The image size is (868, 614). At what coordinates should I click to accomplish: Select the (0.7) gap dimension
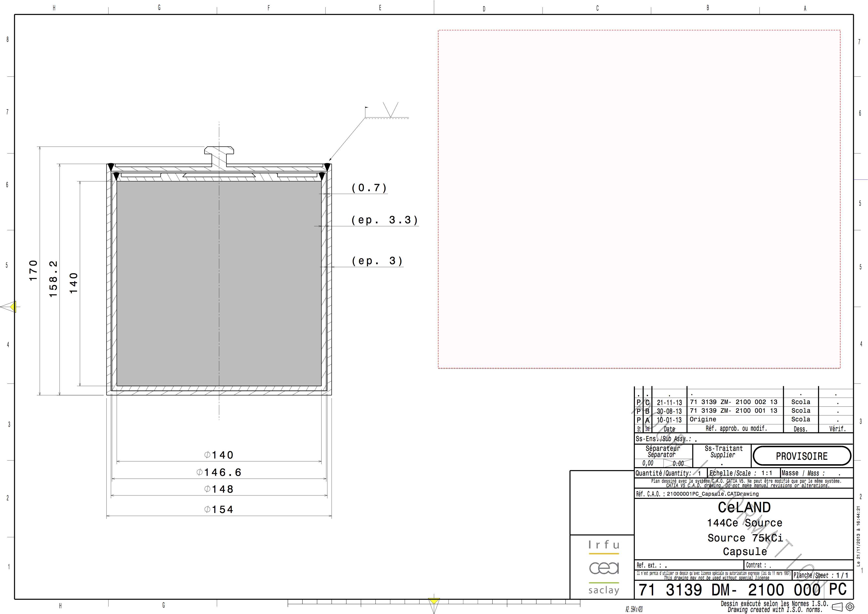click(x=369, y=187)
